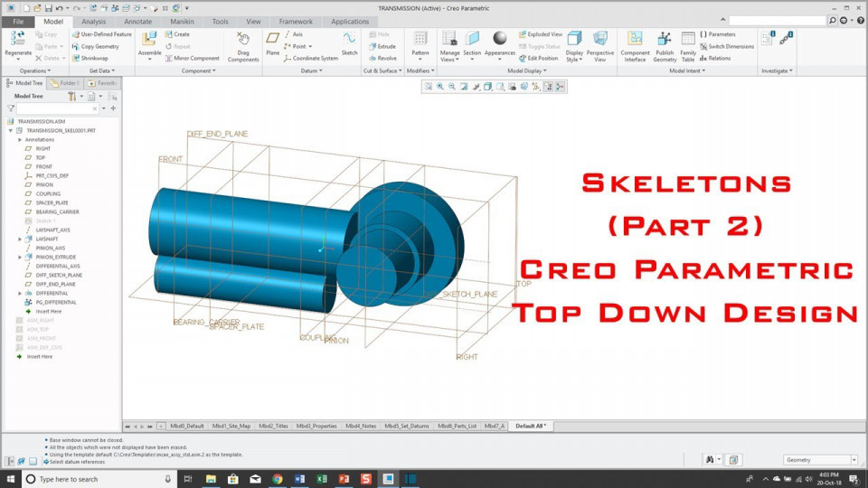Switch to the Manikin ribbon tab

(182, 22)
